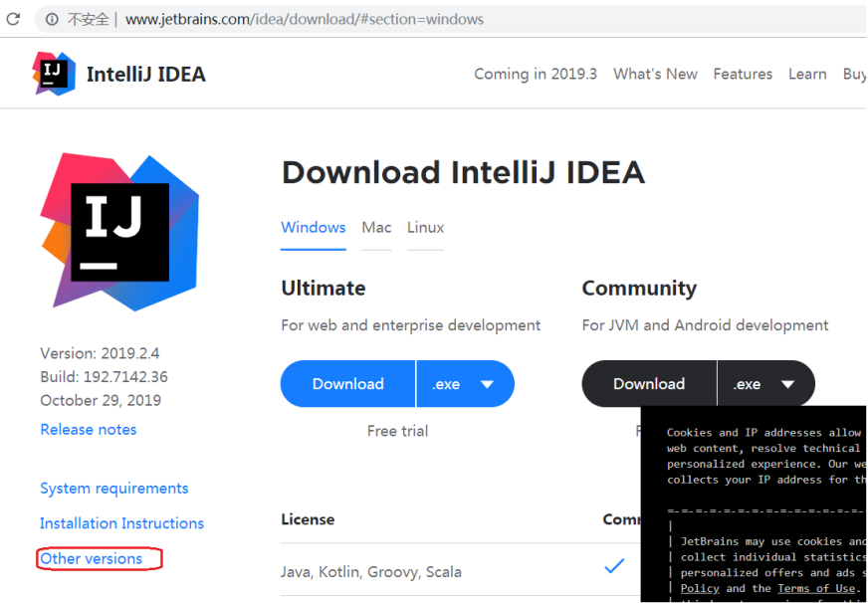Select the Windows download tab
Viewport: 868px width, 603px height.
tap(314, 227)
